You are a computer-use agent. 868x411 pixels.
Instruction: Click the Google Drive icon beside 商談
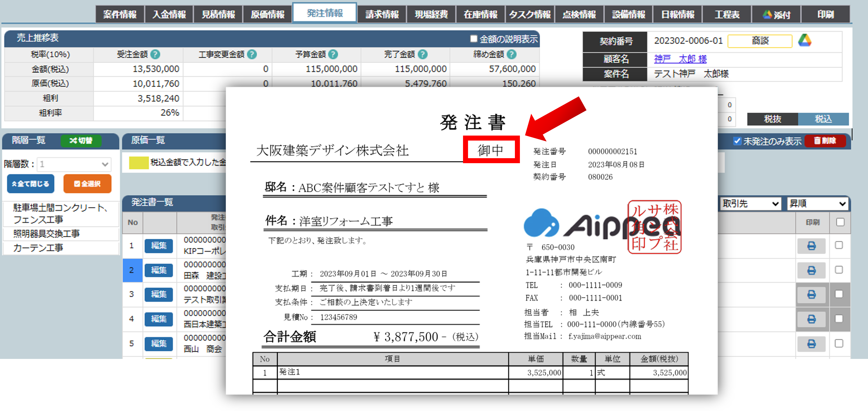804,41
